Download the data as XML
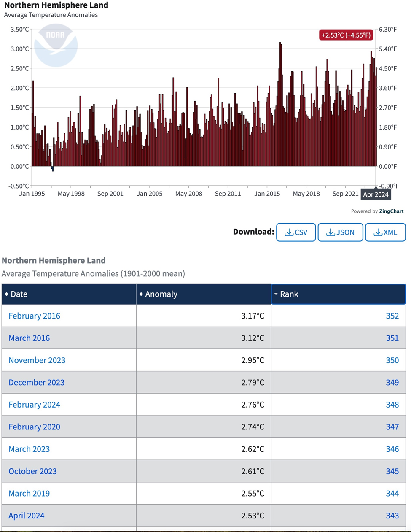Screen dimensions: 411x532 385,232
